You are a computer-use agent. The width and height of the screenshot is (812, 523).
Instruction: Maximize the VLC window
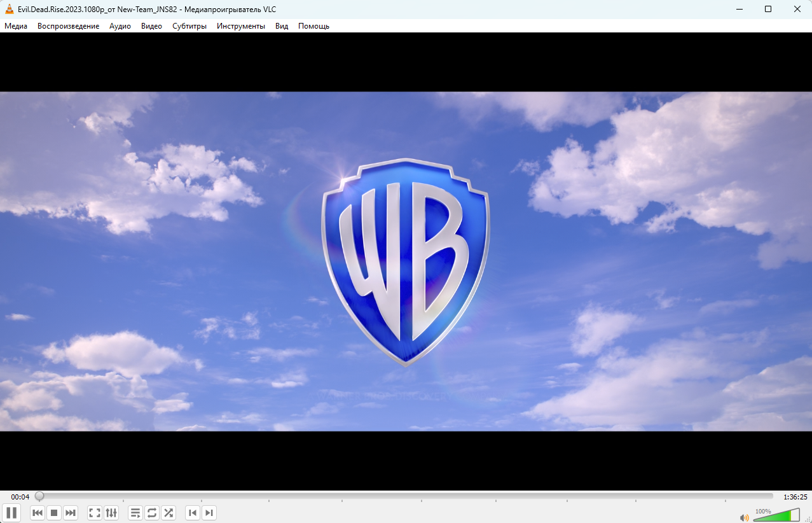tap(768, 9)
